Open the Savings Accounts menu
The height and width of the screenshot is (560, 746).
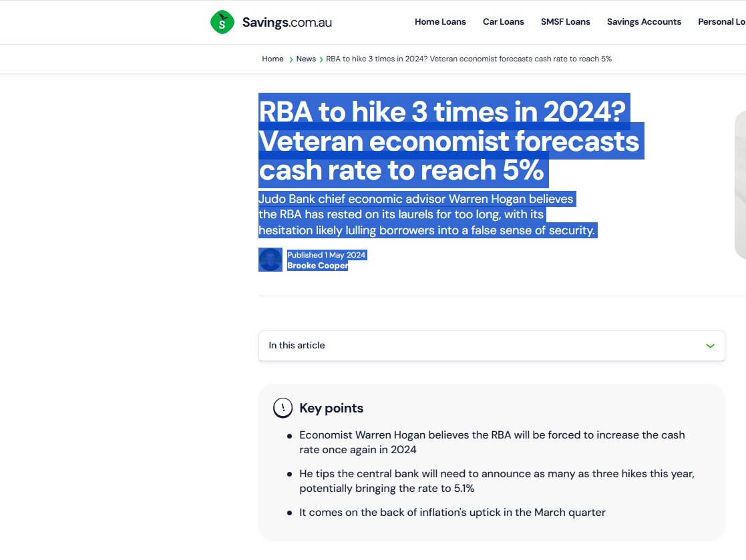(x=644, y=22)
